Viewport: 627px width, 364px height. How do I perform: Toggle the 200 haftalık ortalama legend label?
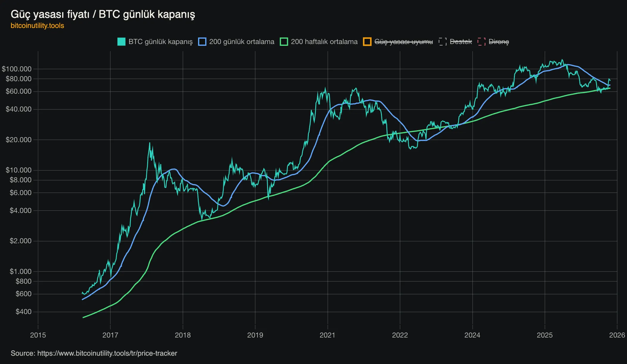324,42
